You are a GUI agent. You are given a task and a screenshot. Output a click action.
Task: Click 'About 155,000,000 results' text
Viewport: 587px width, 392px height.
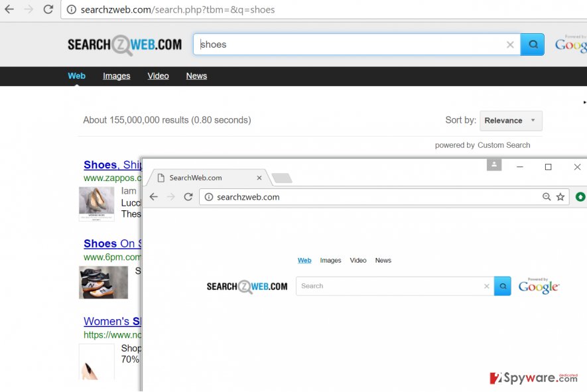tap(167, 120)
